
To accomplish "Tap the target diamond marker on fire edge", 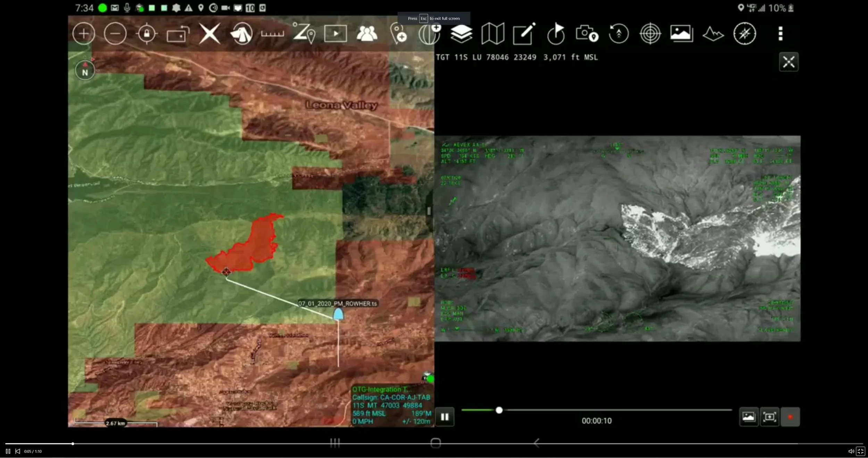I will (x=226, y=272).
